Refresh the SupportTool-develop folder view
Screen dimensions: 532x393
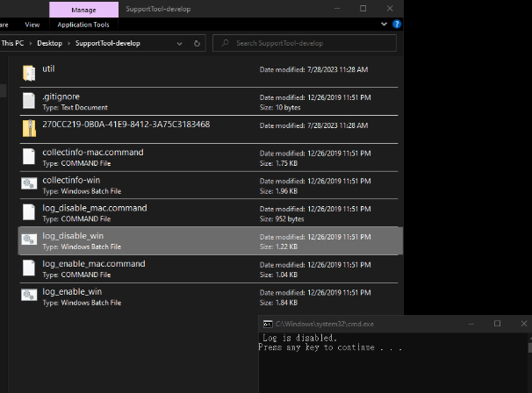point(197,43)
